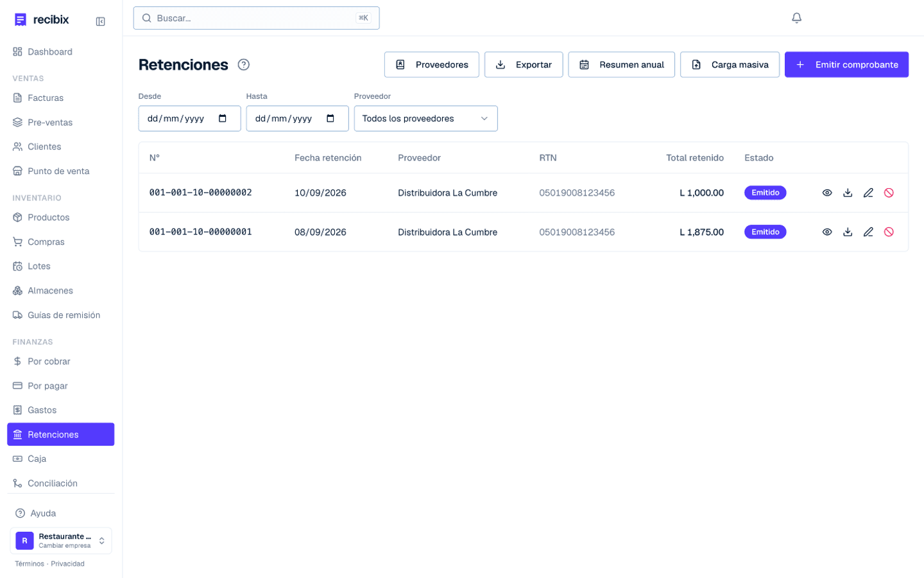The image size is (924, 578).
Task: Click amount L 1,875.00
Action: pyautogui.click(x=702, y=232)
